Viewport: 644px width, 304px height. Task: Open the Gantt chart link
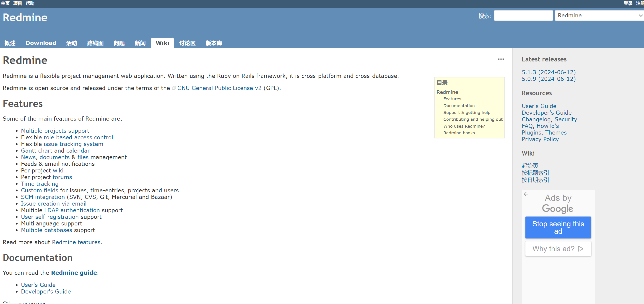[36, 151]
